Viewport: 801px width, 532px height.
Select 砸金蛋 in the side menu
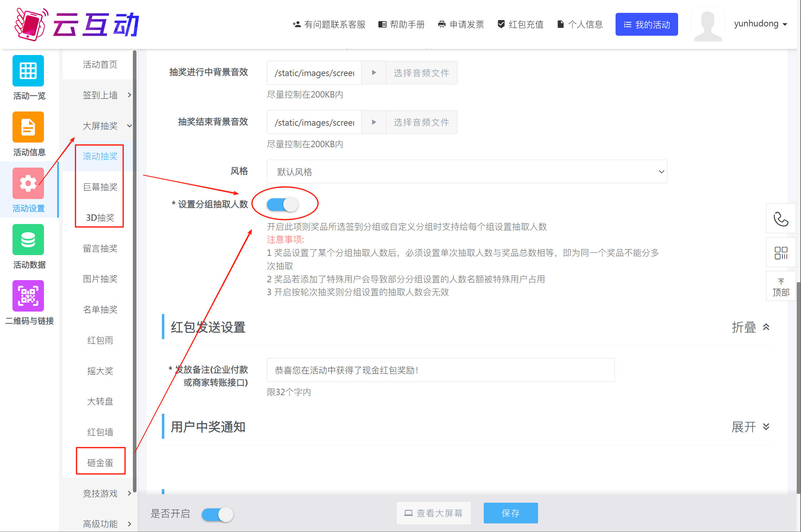pos(100,463)
